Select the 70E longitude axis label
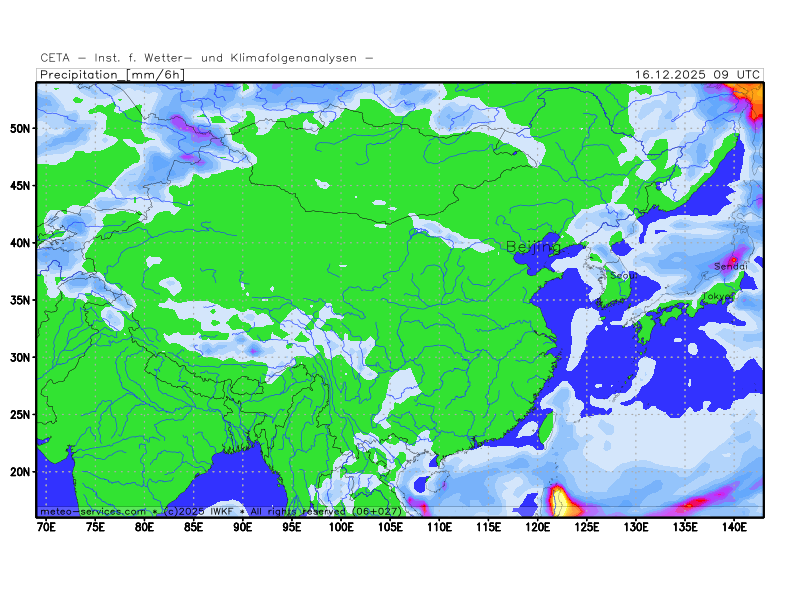 [46, 526]
